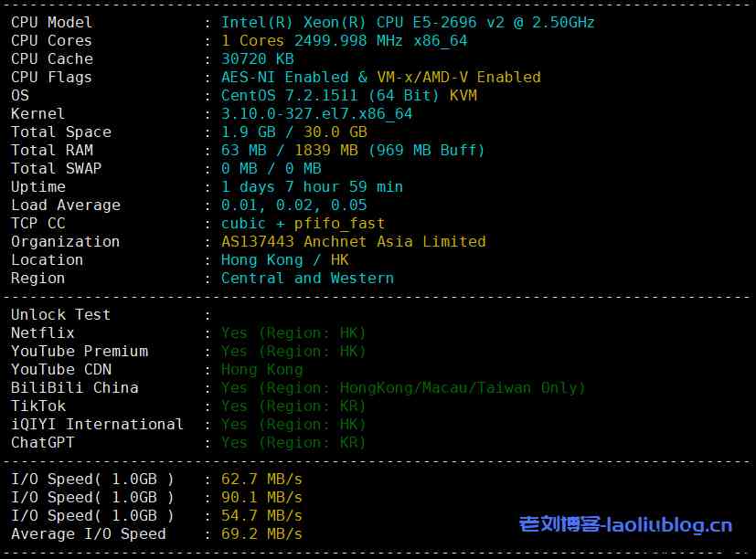Select the CPU Cache label
756x559 pixels.
click(52, 59)
